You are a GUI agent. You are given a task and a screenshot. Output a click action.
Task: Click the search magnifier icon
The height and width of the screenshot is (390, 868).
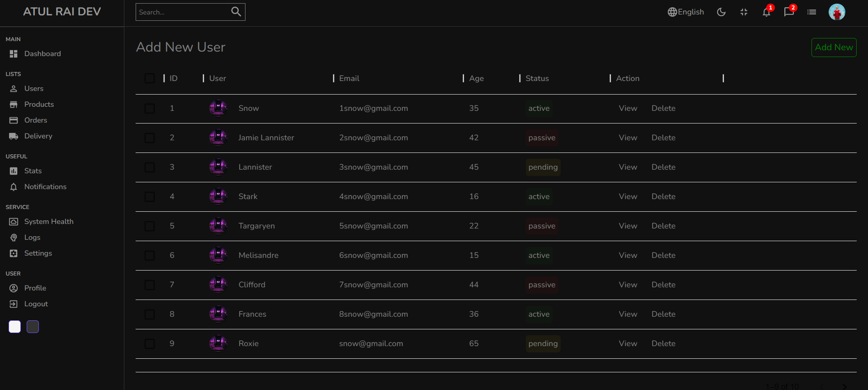point(236,12)
